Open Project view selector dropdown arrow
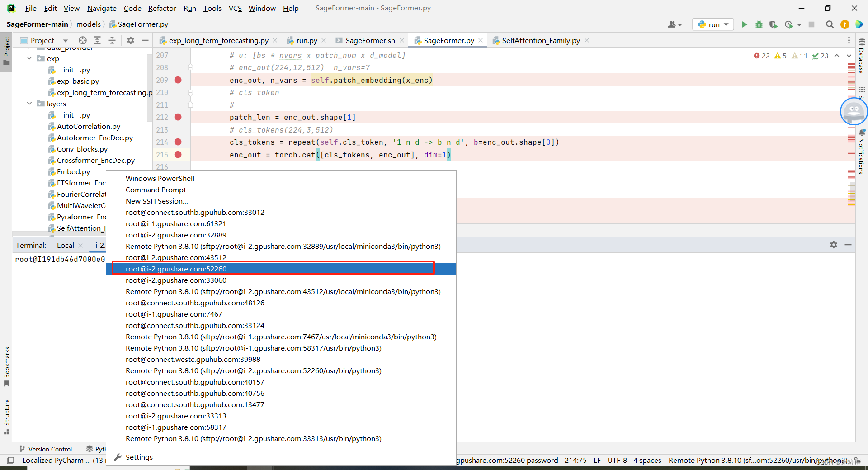 (x=66, y=41)
